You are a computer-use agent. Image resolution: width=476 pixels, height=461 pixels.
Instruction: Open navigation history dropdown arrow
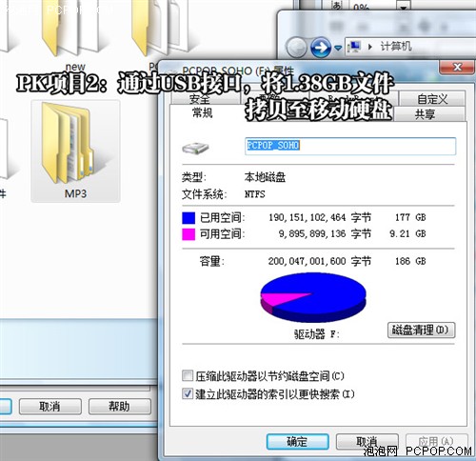[338, 49]
